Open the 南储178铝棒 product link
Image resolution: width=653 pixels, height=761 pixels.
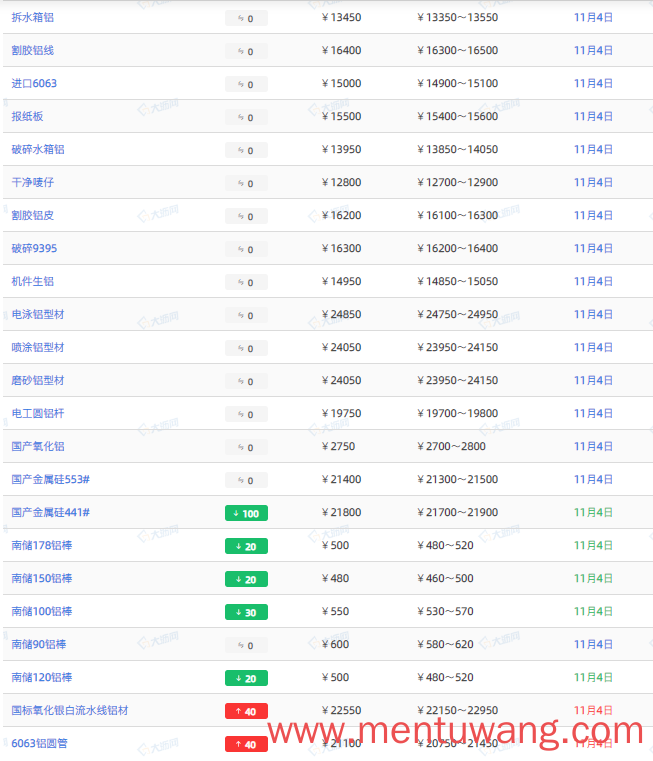[42, 546]
